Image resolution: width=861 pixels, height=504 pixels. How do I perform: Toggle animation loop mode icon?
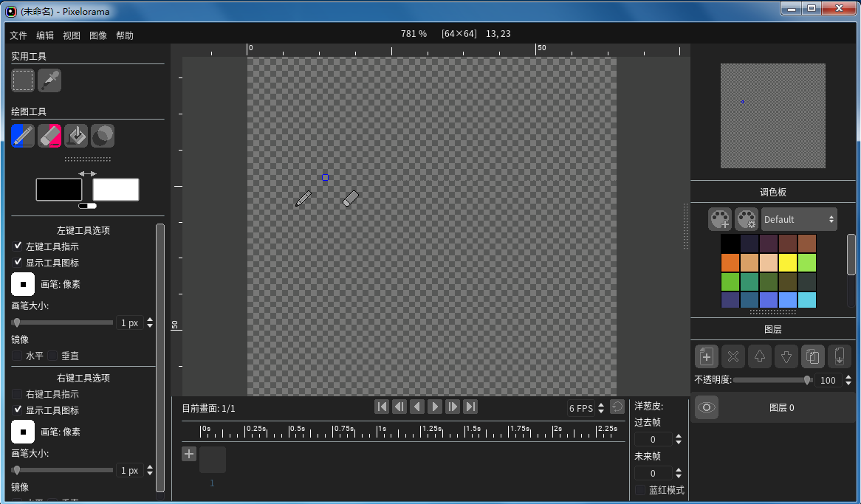[x=617, y=407]
